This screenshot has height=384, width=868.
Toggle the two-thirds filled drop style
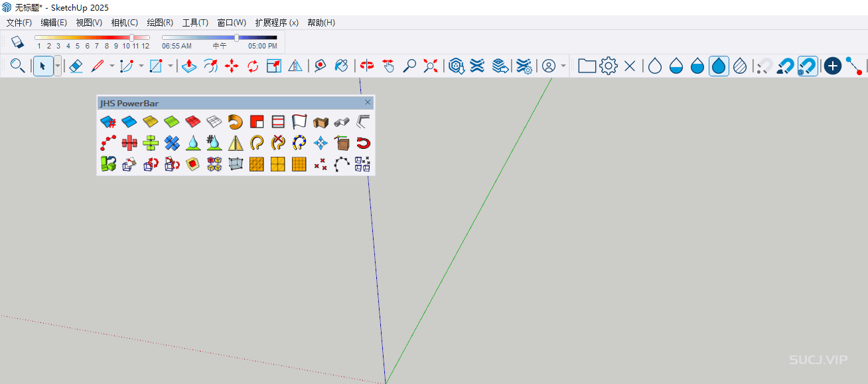697,66
